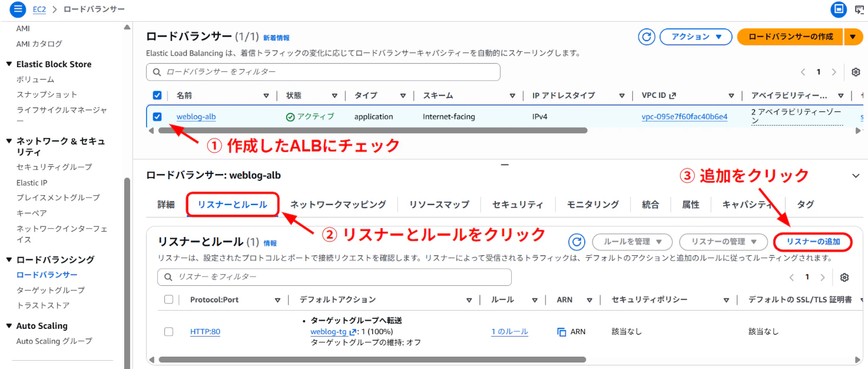The width and height of the screenshot is (868, 369).
Task: Sort listeners by ARN column arrow
Action: [589, 301]
